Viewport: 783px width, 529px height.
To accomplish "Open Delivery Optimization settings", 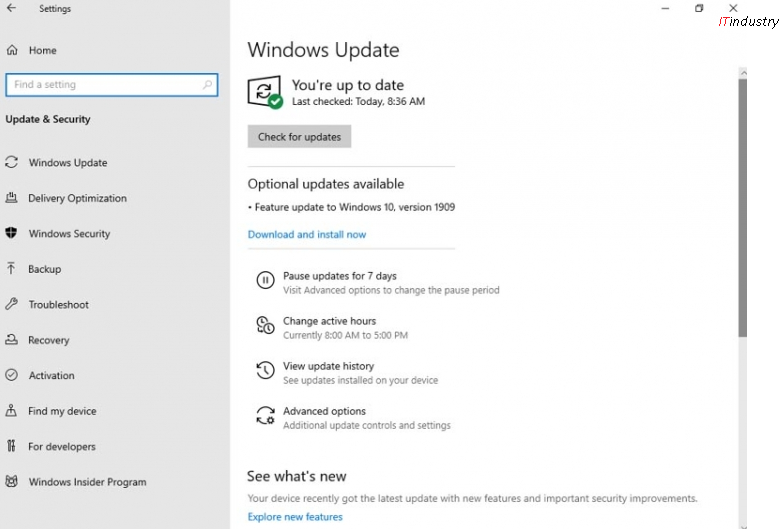I will pyautogui.click(x=77, y=198).
